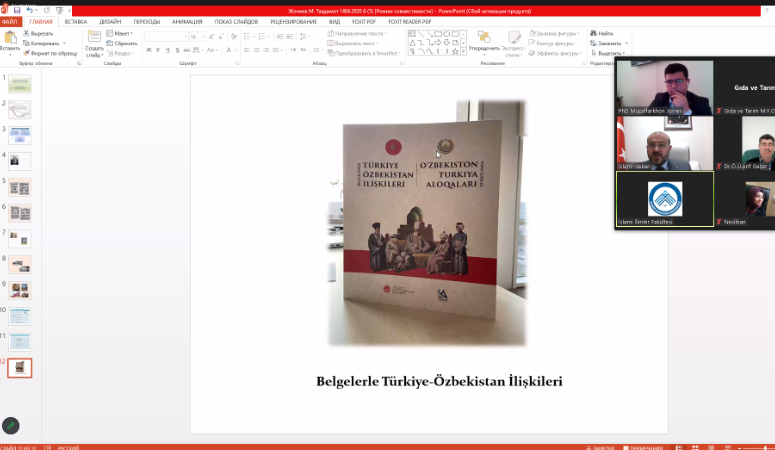Open the font size dropdown showing 16
The height and width of the screenshot is (450, 775).
197,37
